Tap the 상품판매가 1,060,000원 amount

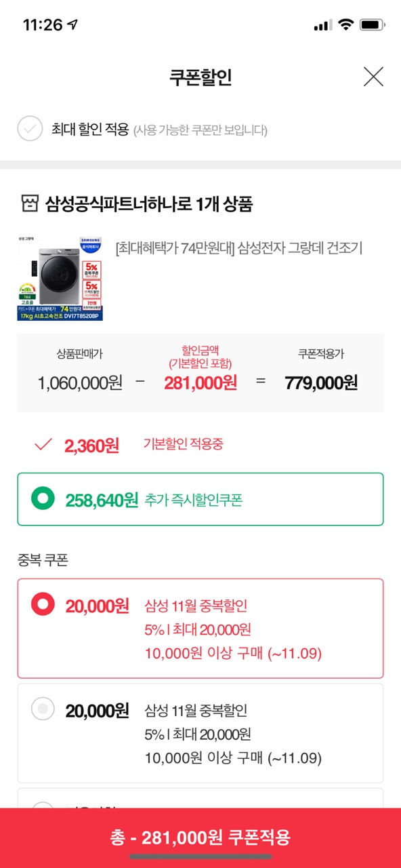click(80, 382)
